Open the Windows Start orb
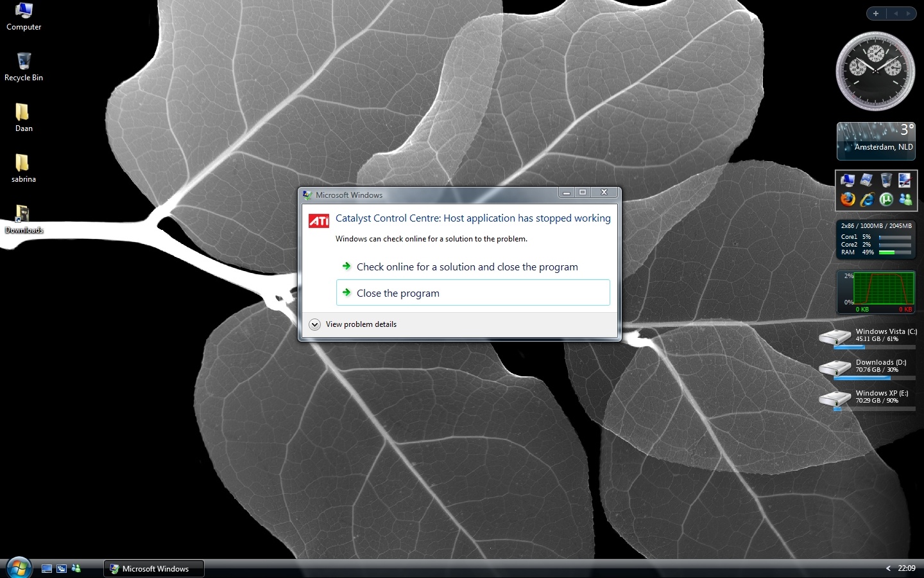Screen dimensions: 924x578 pyautogui.click(x=19, y=568)
